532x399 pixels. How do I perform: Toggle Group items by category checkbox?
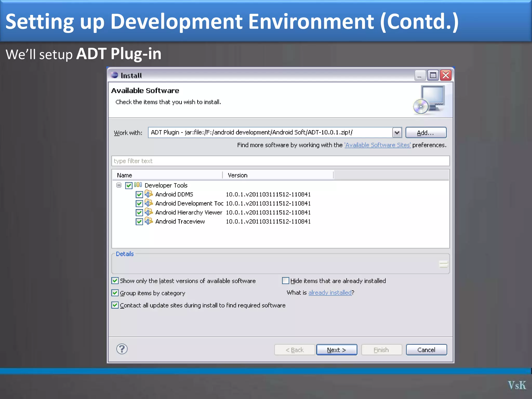click(x=115, y=293)
